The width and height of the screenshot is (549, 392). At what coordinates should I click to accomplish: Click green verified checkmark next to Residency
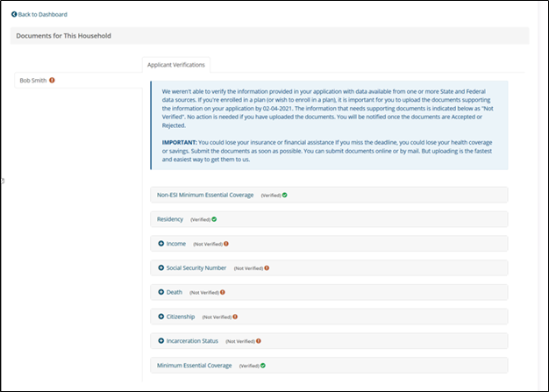(214, 219)
